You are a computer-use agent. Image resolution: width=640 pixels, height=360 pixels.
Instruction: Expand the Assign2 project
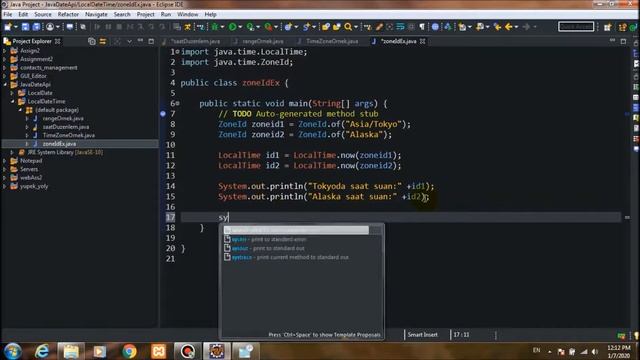pos(4,51)
